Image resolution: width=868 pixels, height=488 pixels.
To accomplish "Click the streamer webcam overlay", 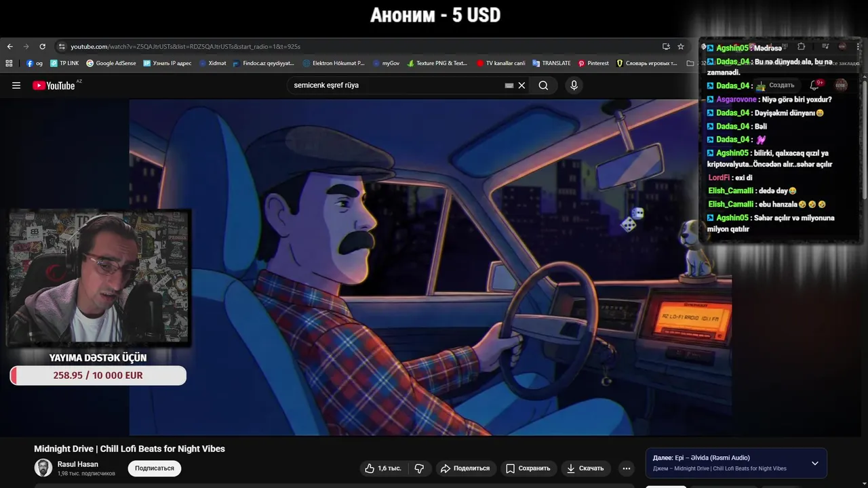I will click(98, 278).
